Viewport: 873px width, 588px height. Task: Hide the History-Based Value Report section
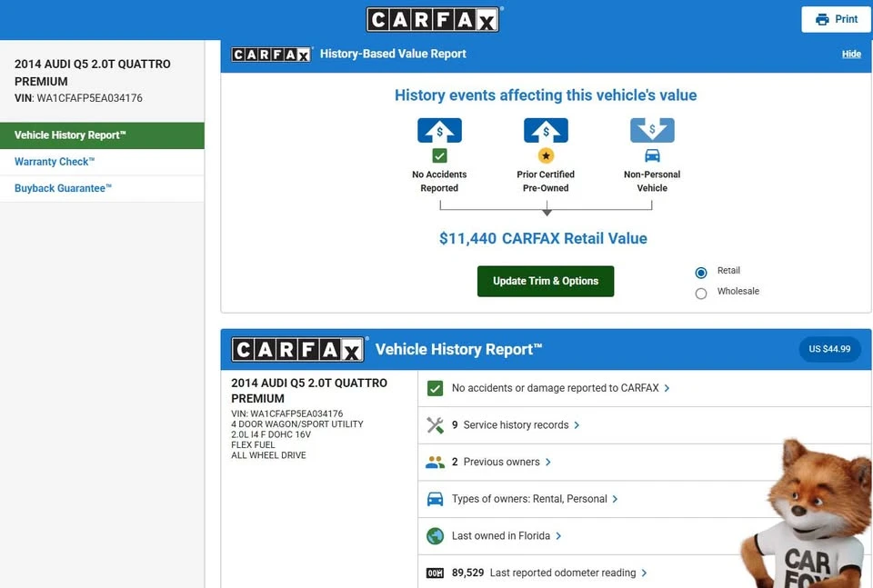pos(851,54)
